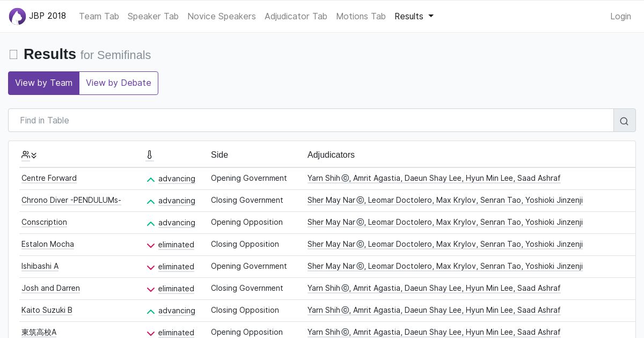This screenshot has width=644, height=338.
Task: Switch to View by Debate
Action: pos(119,83)
